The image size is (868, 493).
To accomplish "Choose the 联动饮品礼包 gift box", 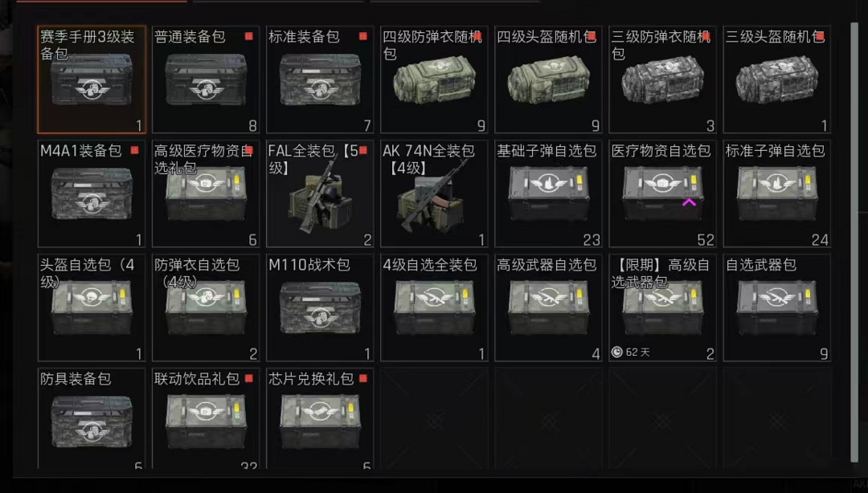I will (206, 418).
